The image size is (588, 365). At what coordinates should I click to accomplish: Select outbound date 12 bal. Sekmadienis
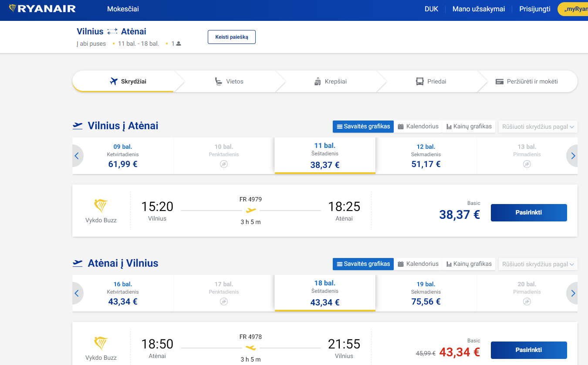[x=426, y=156]
